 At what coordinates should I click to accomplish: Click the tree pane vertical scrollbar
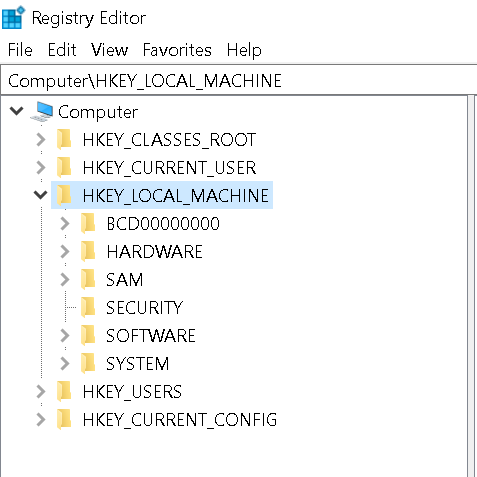pyautogui.click(x=471, y=286)
